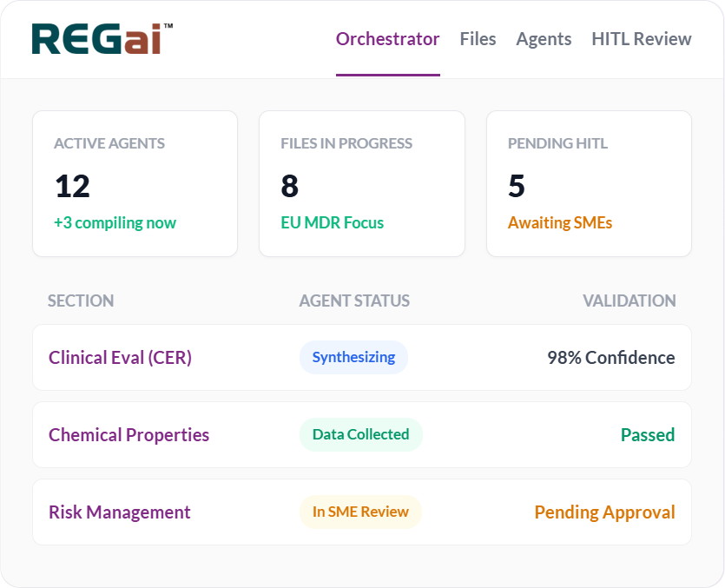This screenshot has height=588, width=725.
Task: Select the Chemical Properties section
Action: click(x=129, y=434)
